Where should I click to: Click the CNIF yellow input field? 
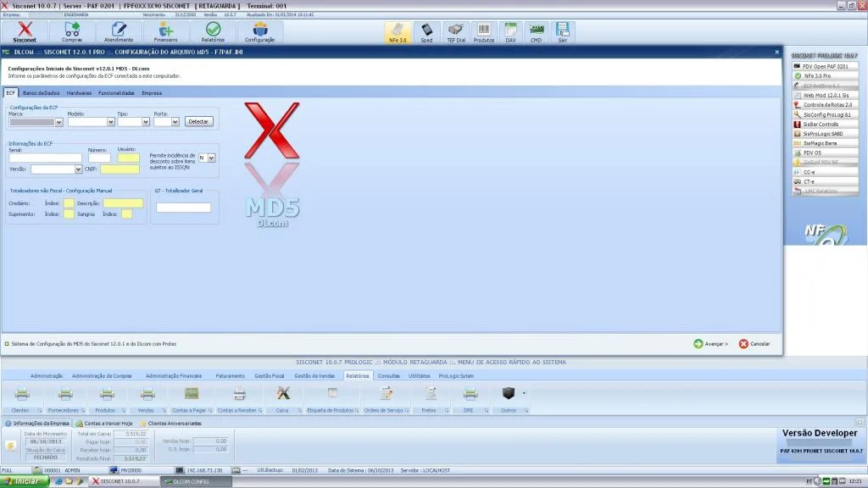tap(120, 169)
